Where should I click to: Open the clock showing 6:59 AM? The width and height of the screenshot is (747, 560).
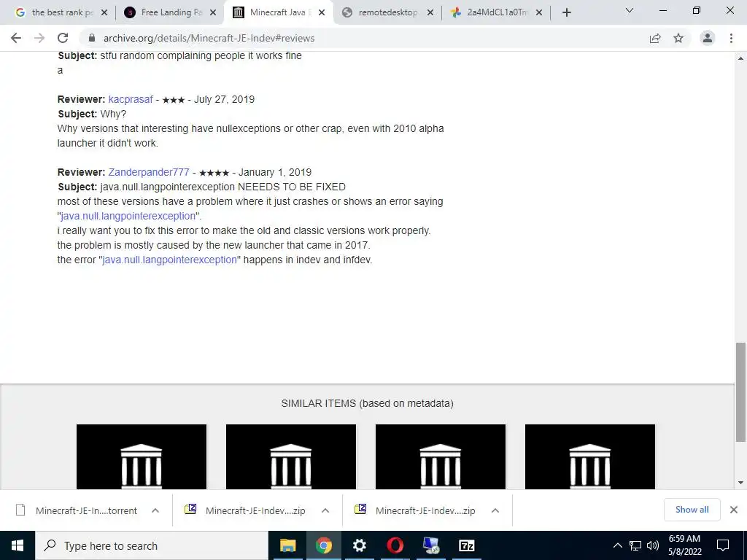[x=684, y=545]
